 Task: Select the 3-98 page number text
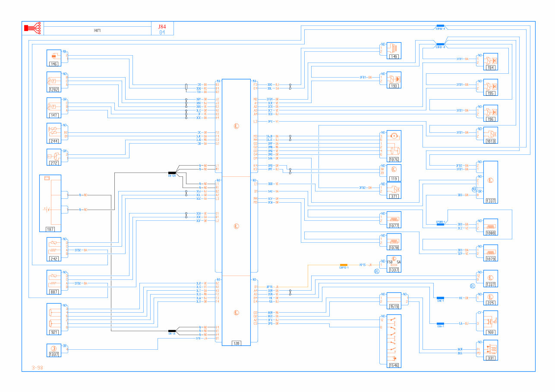coord(37,368)
